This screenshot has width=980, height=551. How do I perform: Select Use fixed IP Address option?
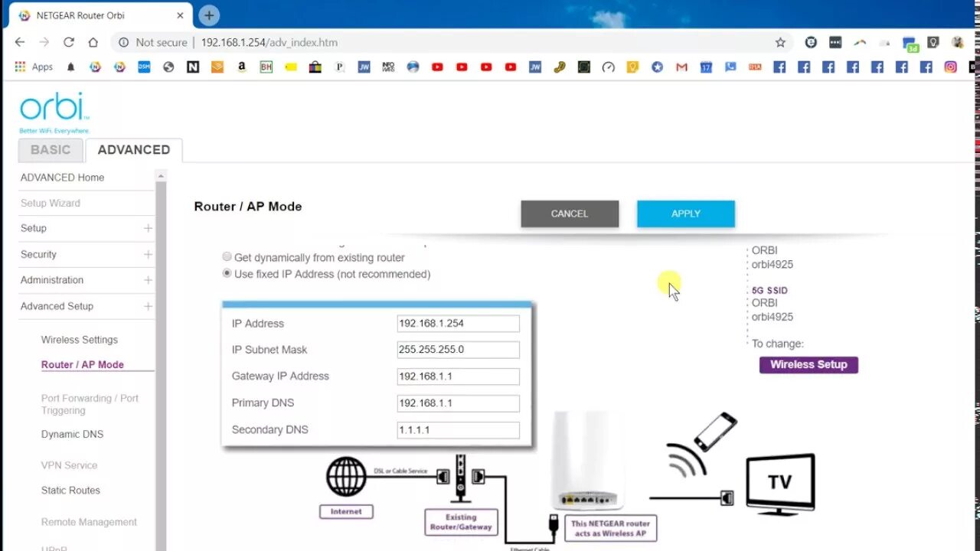tap(227, 273)
